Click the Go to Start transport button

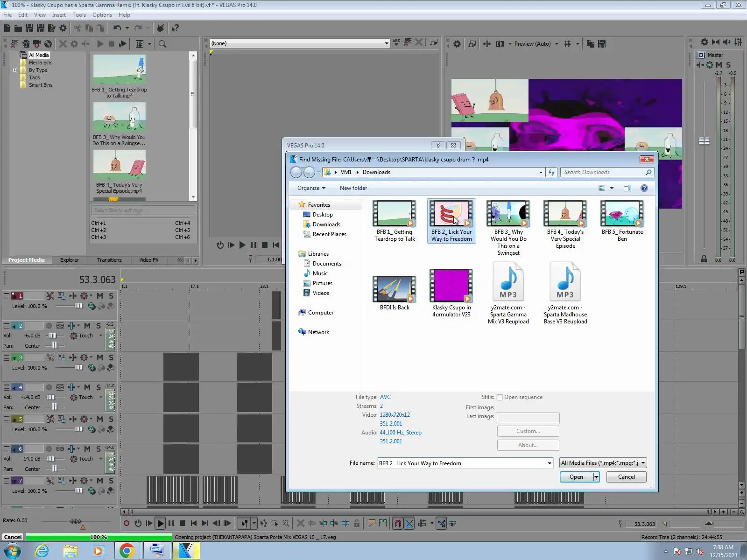[194, 524]
